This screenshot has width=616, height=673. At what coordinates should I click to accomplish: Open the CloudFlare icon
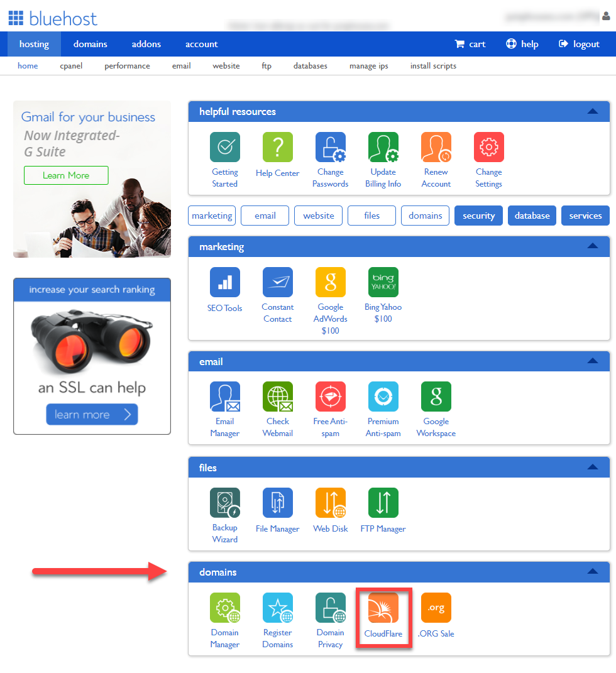click(x=383, y=608)
